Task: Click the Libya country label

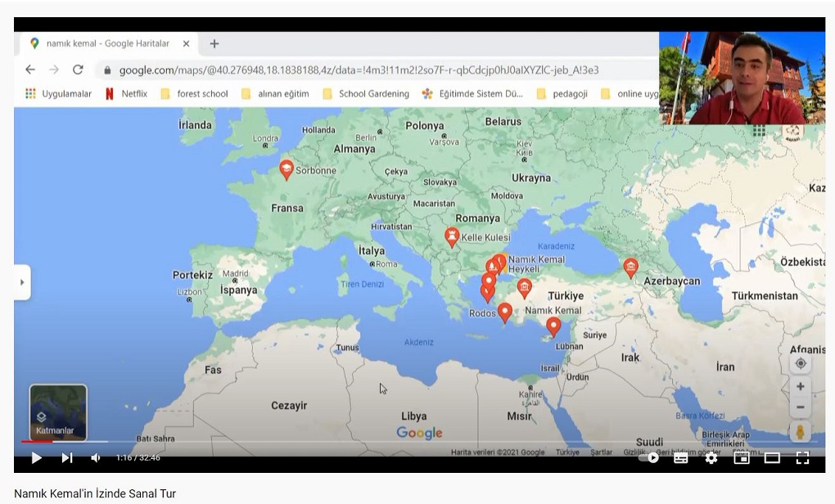Action: [413, 416]
